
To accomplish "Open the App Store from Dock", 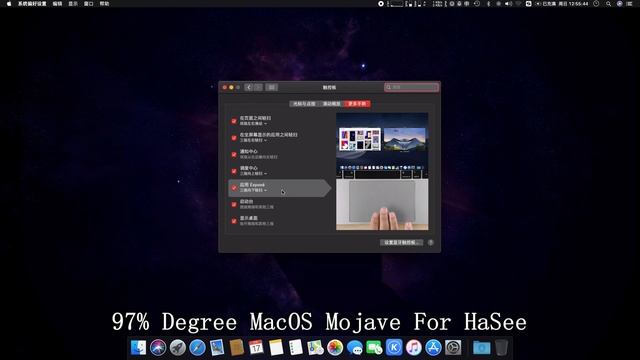I will [x=433, y=348].
